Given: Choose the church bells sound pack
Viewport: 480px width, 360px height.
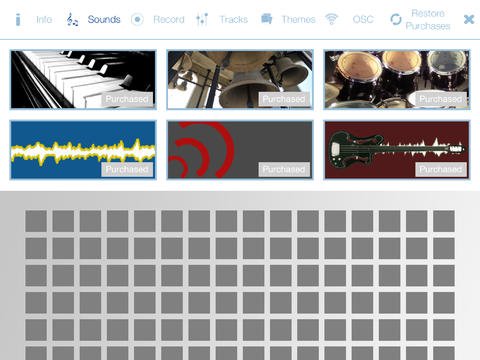Looking at the screenshot, I should pos(240,80).
